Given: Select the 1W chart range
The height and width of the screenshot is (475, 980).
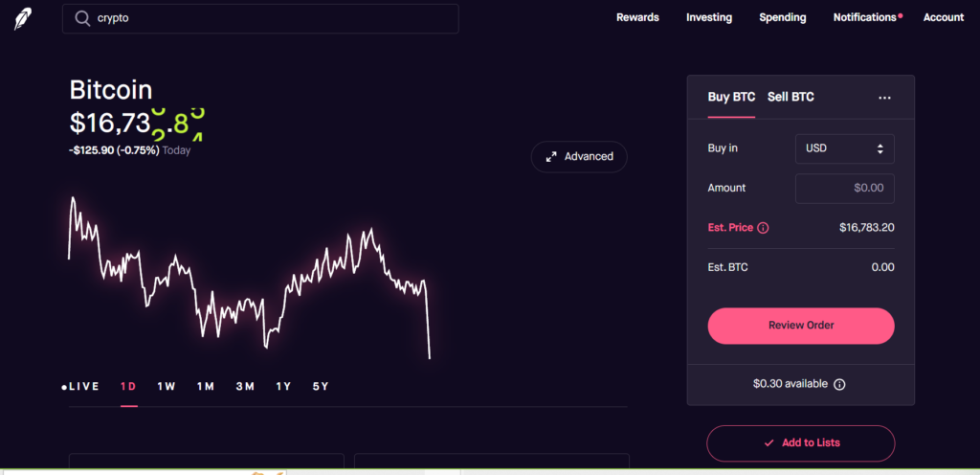Looking at the screenshot, I should (167, 386).
